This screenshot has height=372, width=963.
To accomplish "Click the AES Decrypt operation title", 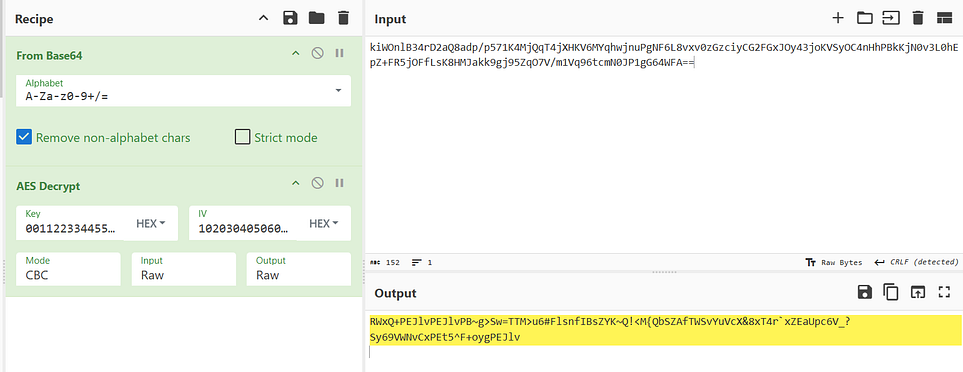I will point(48,186).
